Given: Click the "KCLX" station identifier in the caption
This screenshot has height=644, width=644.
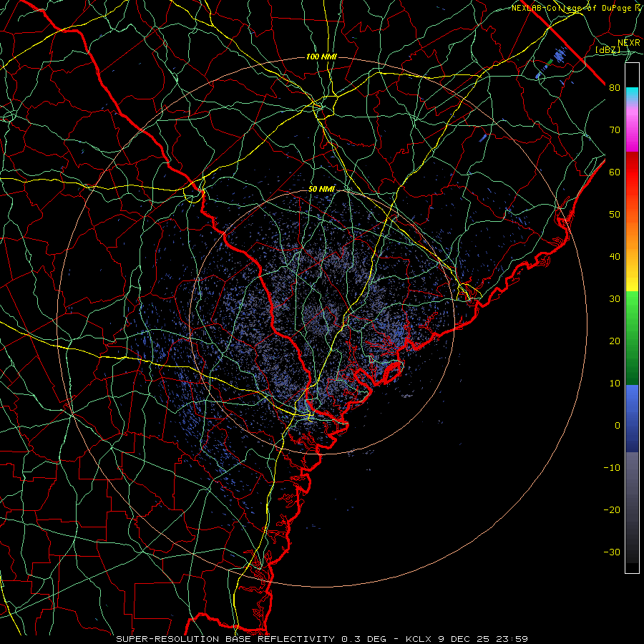Looking at the screenshot, I should click(x=418, y=639).
